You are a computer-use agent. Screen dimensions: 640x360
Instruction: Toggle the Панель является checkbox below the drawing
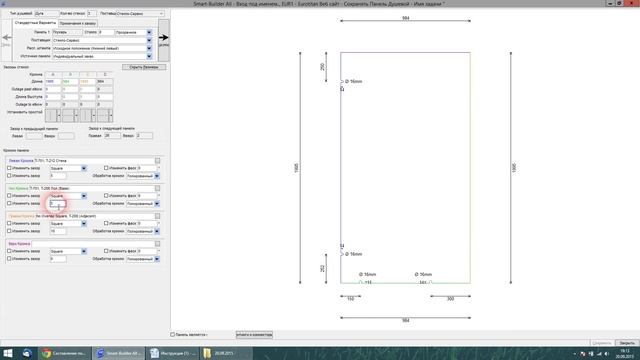[x=173, y=335]
